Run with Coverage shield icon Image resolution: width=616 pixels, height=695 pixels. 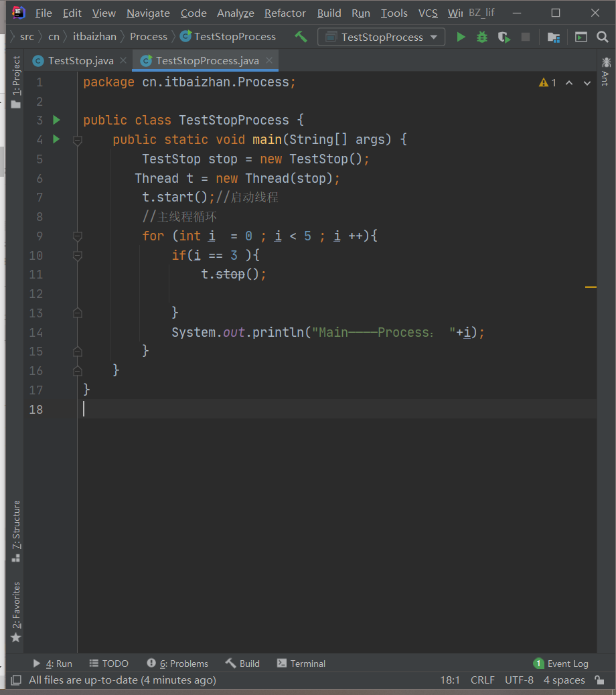pos(504,37)
